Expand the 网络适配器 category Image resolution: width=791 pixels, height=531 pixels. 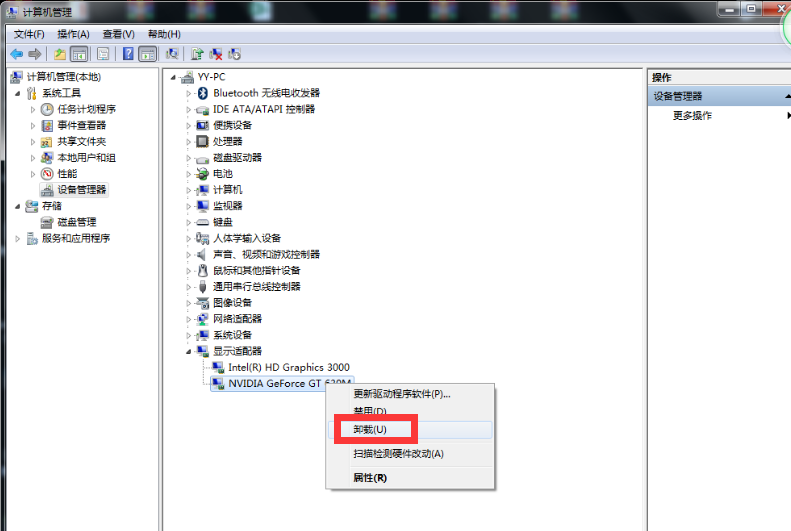pos(188,319)
